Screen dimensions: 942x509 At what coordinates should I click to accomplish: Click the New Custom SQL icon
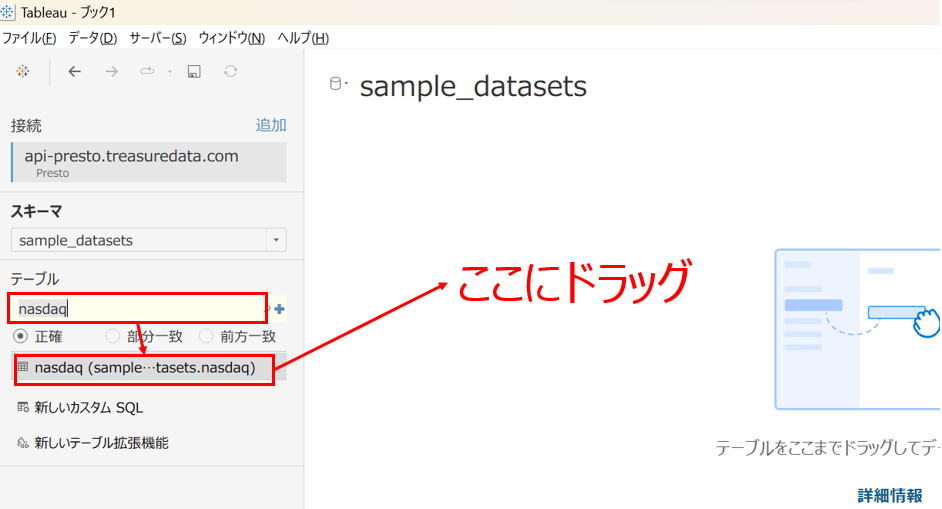tap(23, 407)
